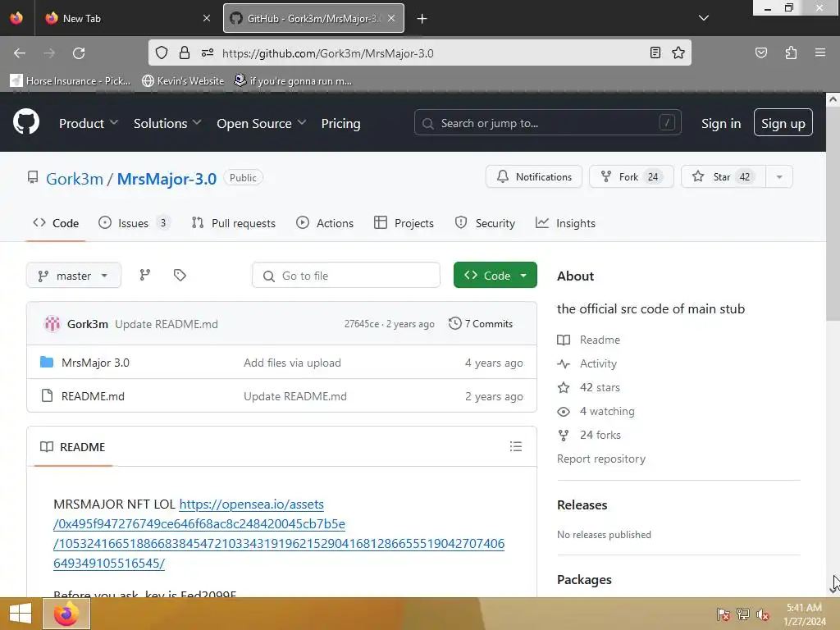840x630 pixels.
Task: Open the master branch dropdown
Action: click(x=74, y=276)
